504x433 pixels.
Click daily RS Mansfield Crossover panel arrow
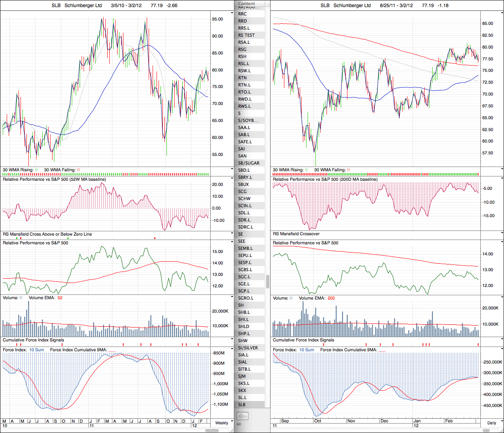point(502,233)
